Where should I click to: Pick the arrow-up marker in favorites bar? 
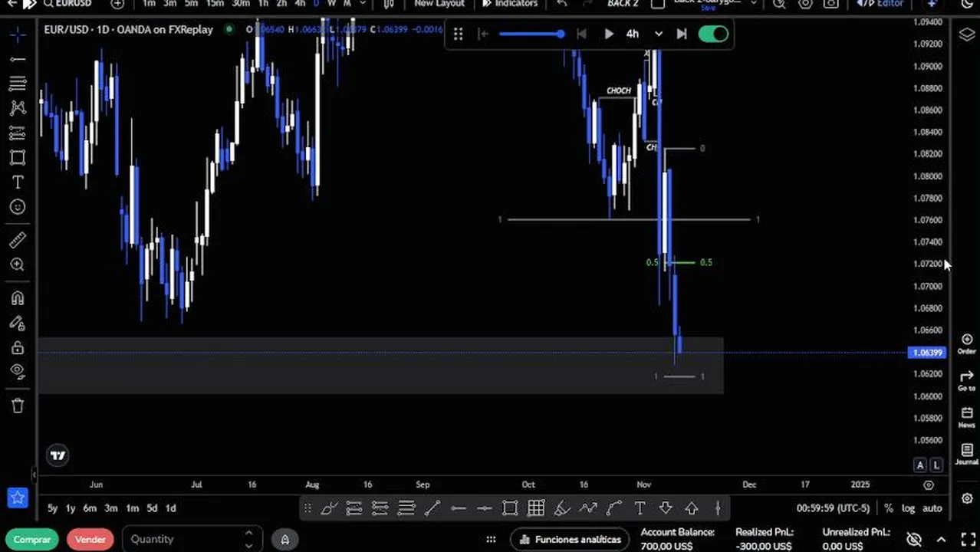[x=692, y=508]
